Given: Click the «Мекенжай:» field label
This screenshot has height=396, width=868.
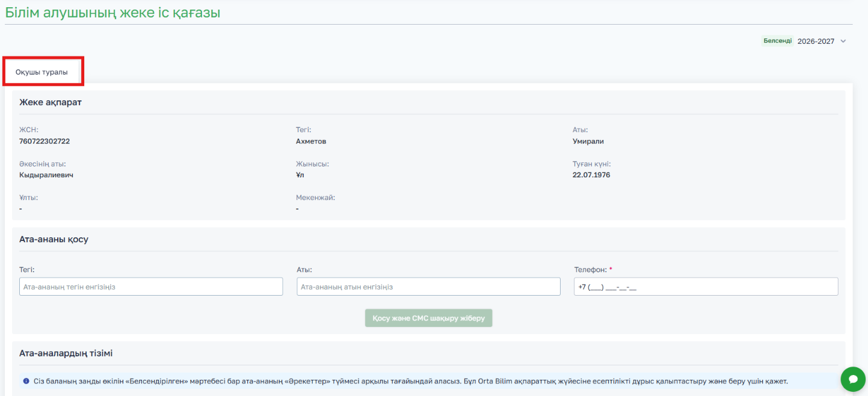Looking at the screenshot, I should 315,197.
